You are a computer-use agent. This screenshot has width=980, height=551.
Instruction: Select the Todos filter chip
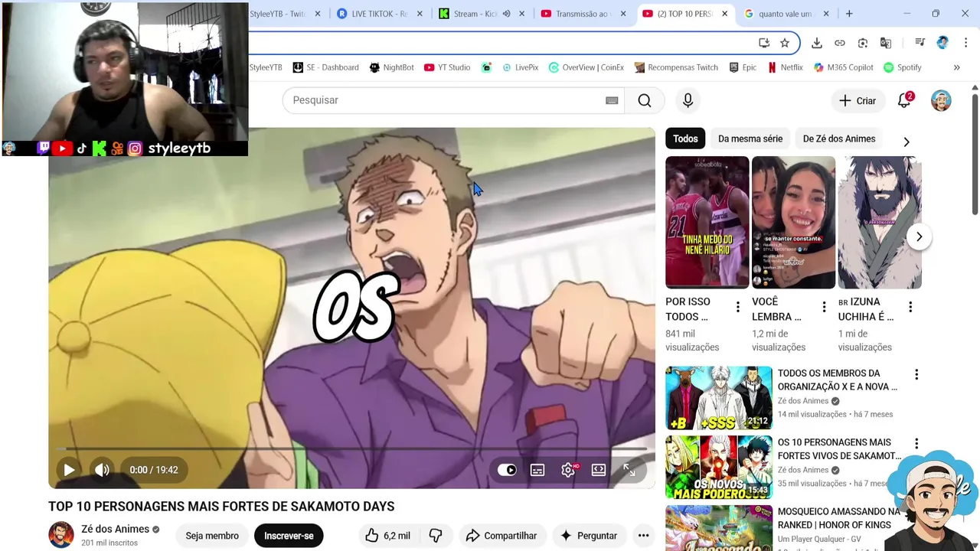685,139
